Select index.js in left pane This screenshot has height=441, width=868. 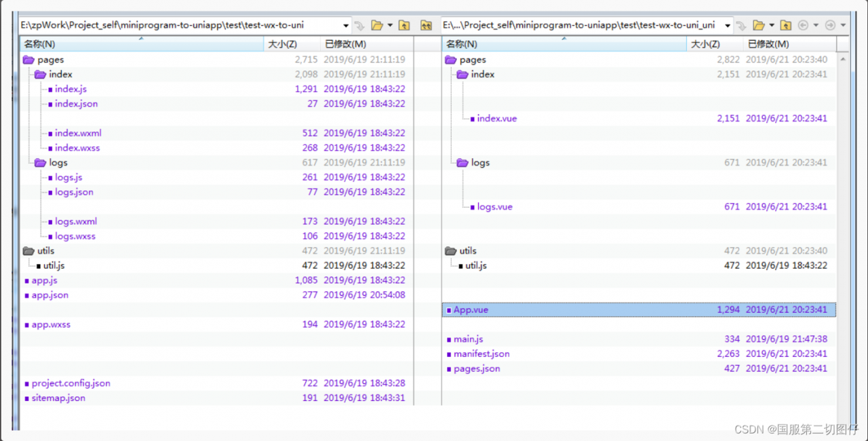coord(71,89)
